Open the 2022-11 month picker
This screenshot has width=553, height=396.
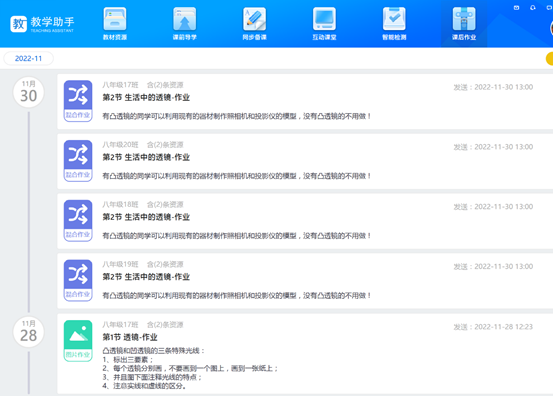coord(28,58)
